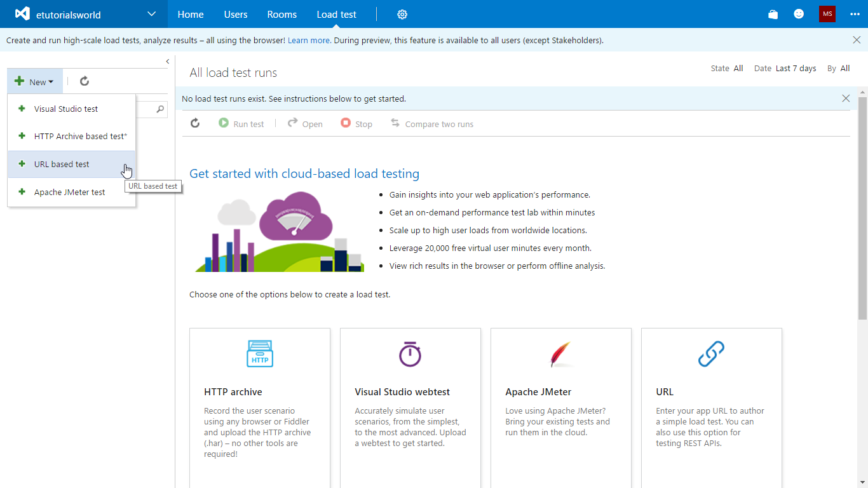Viewport: 868px width, 488px height.
Task: Click the smiley feedback icon
Action: 799,14
